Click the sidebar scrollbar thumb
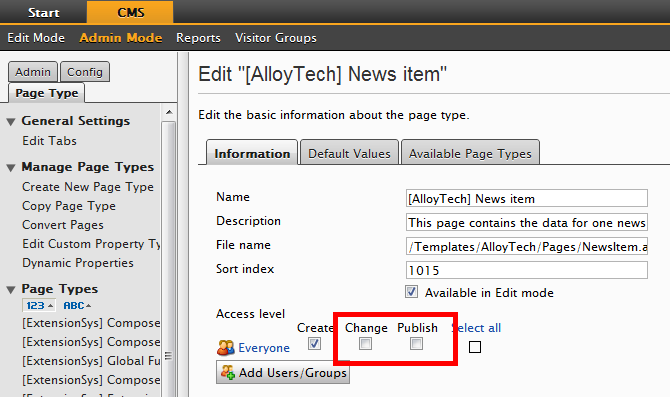The height and width of the screenshot is (397, 670). (x=168, y=259)
